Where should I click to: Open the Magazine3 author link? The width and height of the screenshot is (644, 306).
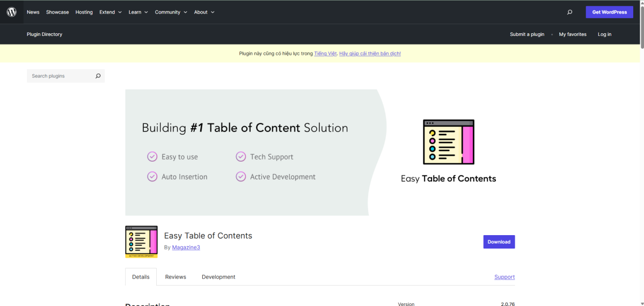click(x=186, y=247)
